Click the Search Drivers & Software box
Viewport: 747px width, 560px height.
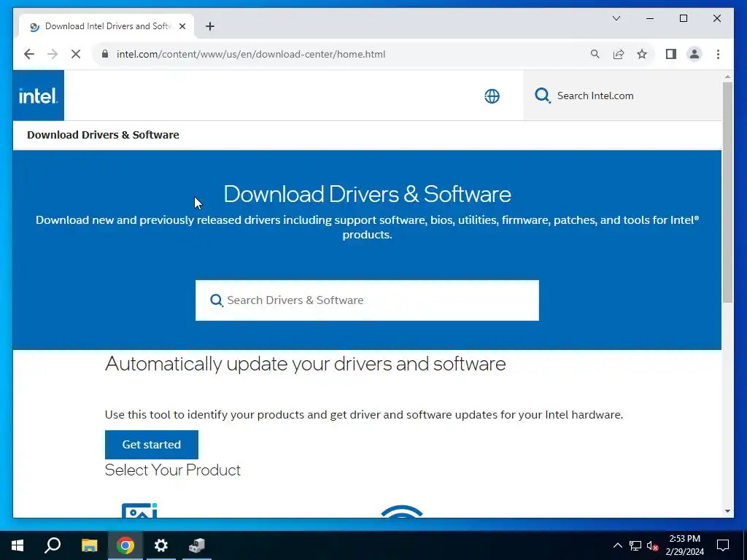367,300
